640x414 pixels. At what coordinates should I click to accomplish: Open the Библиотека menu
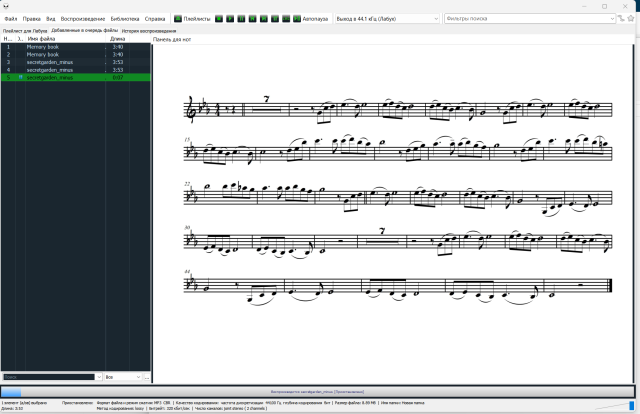[x=125, y=19]
